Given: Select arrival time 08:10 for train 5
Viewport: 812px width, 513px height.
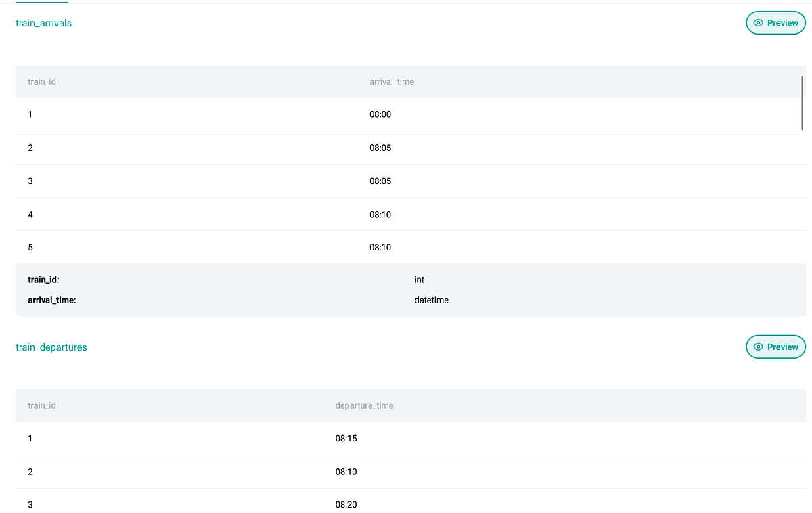Looking at the screenshot, I should point(380,248).
